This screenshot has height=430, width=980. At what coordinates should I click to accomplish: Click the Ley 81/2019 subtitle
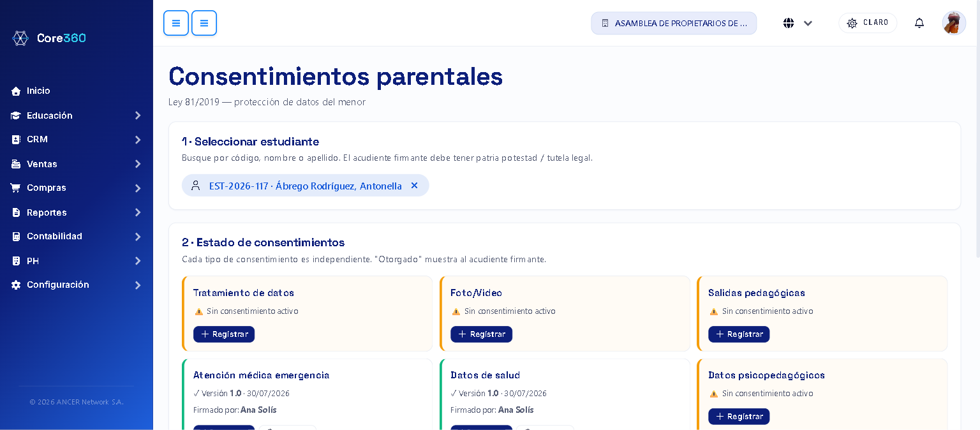point(267,102)
